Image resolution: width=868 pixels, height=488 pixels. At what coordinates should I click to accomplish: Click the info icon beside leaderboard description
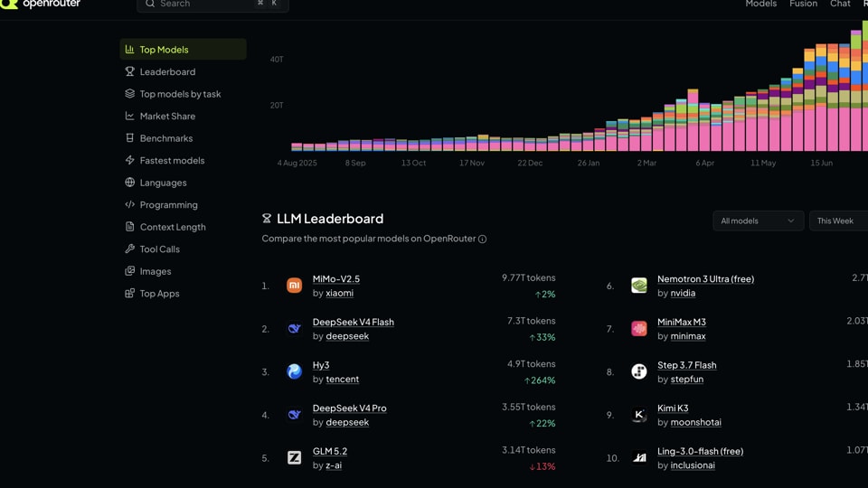482,239
